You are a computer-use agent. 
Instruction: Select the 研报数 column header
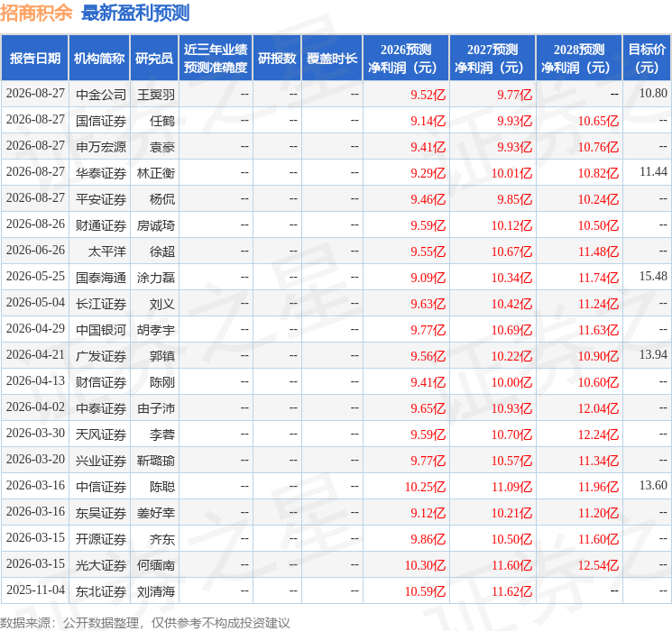point(277,59)
